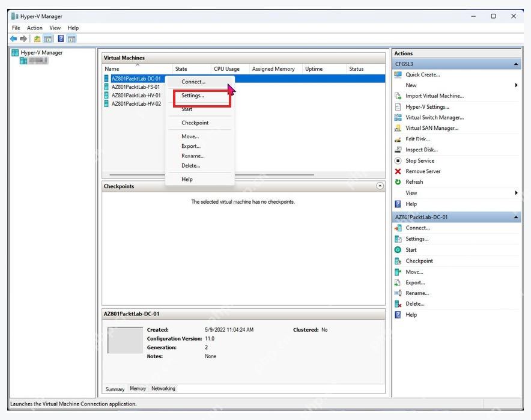Click the Edit Disk icon

click(398, 139)
